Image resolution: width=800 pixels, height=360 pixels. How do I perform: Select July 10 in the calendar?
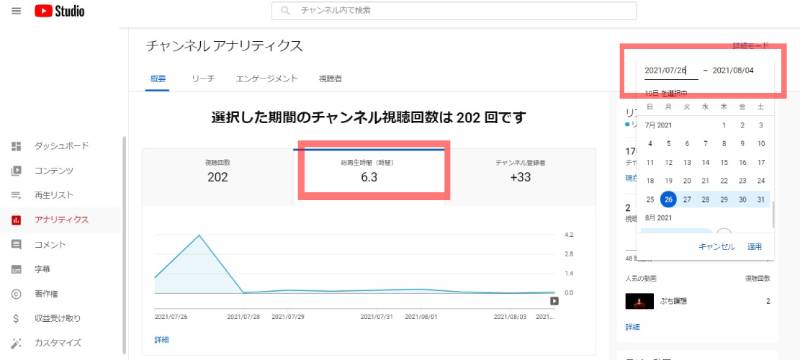761,144
